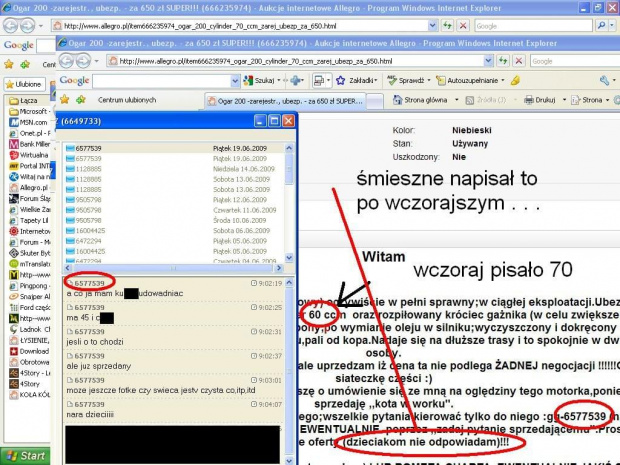The width and height of the screenshot is (620, 465).
Task: Open Pingpong favorite
Action: [x=29, y=285]
